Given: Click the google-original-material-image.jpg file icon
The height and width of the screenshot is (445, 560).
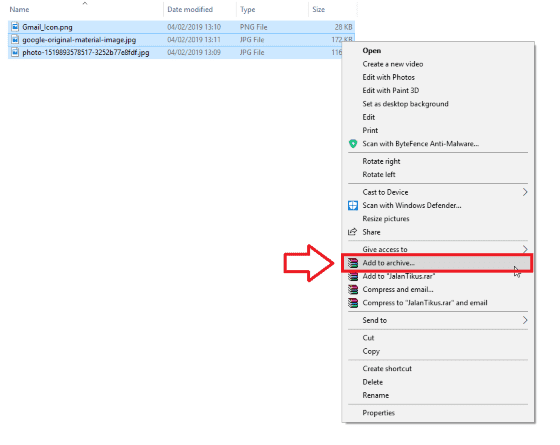Looking at the screenshot, I should click(15, 40).
